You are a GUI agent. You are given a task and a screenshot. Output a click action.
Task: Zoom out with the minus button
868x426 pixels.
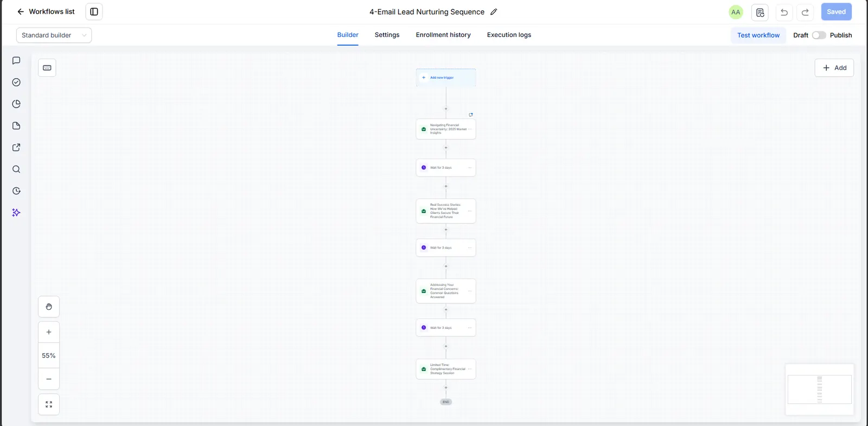point(49,379)
